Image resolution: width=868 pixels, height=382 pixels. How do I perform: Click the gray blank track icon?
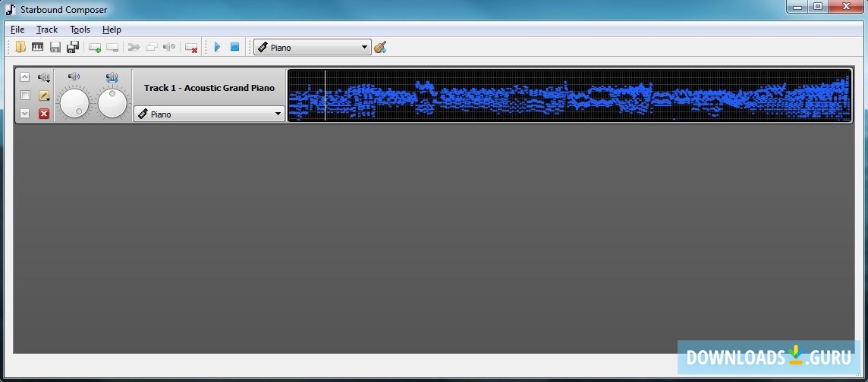coord(112,48)
